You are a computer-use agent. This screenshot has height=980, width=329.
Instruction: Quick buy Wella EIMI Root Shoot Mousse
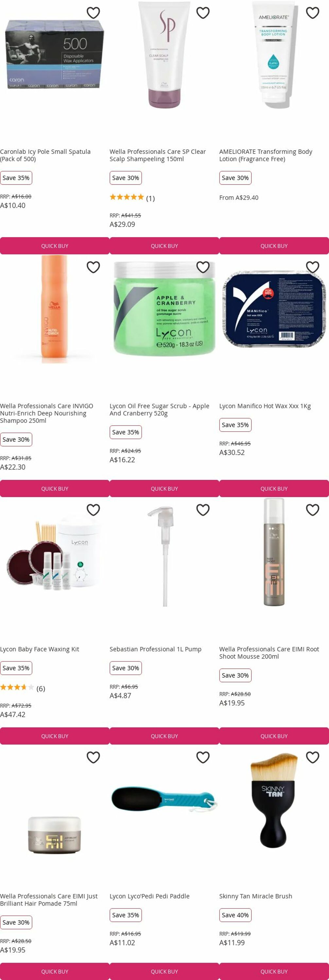click(x=274, y=736)
